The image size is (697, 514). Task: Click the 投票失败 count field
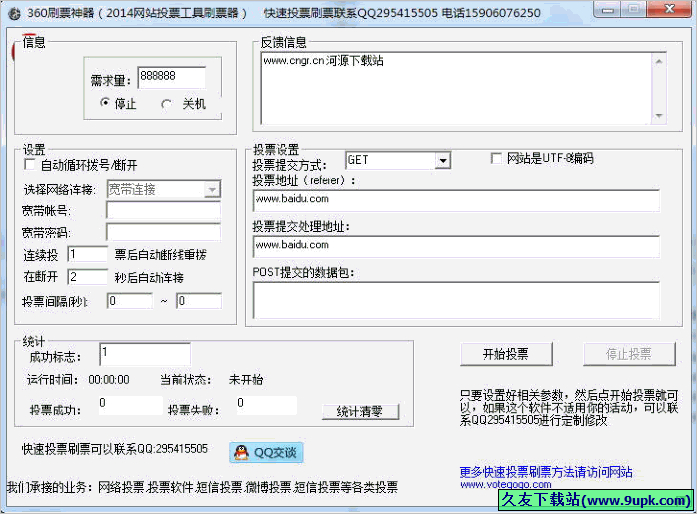click(267, 405)
